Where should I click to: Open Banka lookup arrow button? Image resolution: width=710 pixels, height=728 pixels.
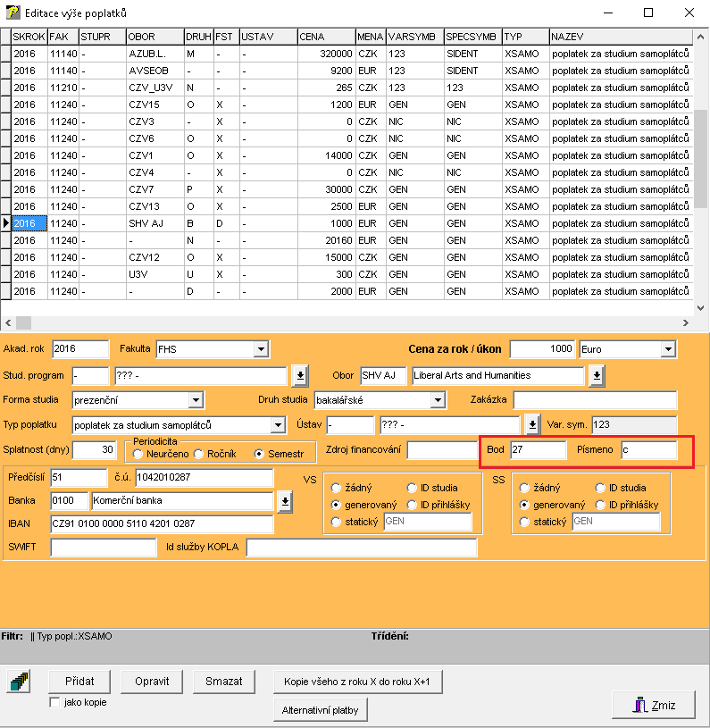pyautogui.click(x=286, y=502)
